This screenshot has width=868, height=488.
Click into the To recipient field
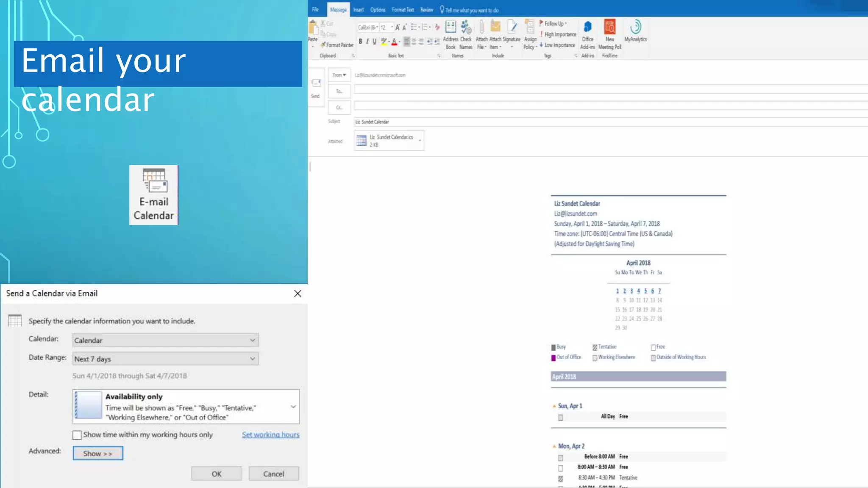610,89
